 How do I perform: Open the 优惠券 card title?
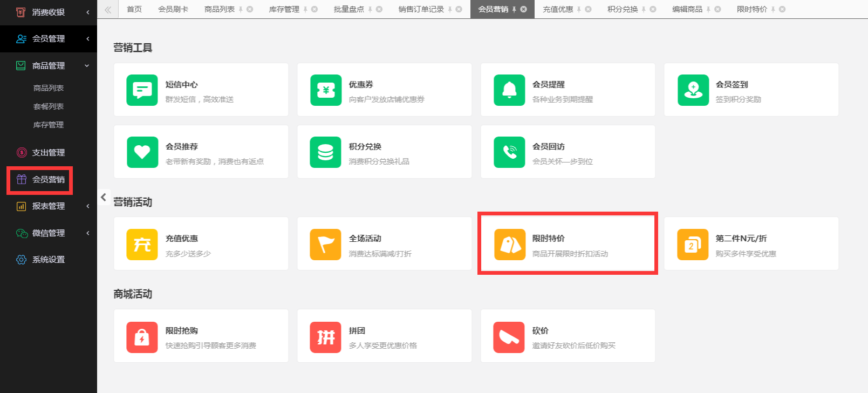361,85
